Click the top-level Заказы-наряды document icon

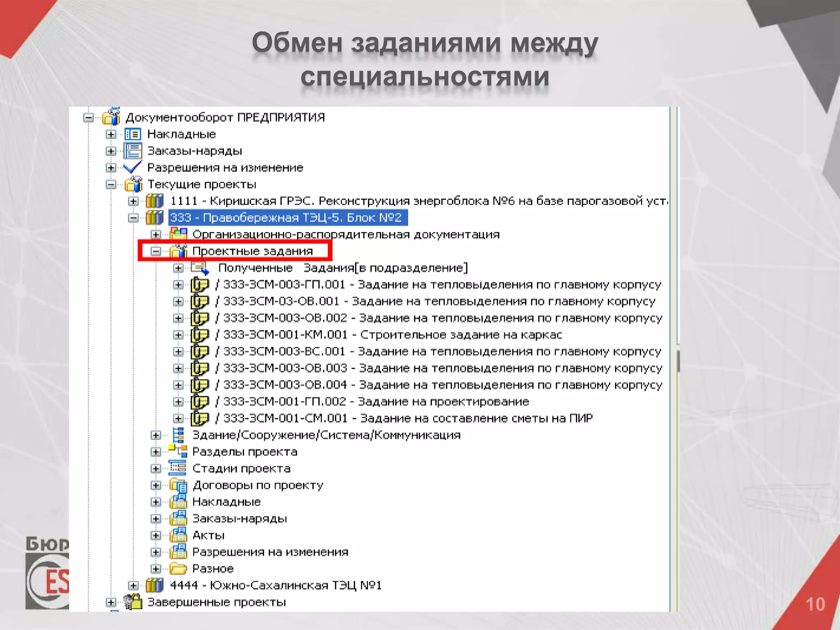tap(132, 151)
